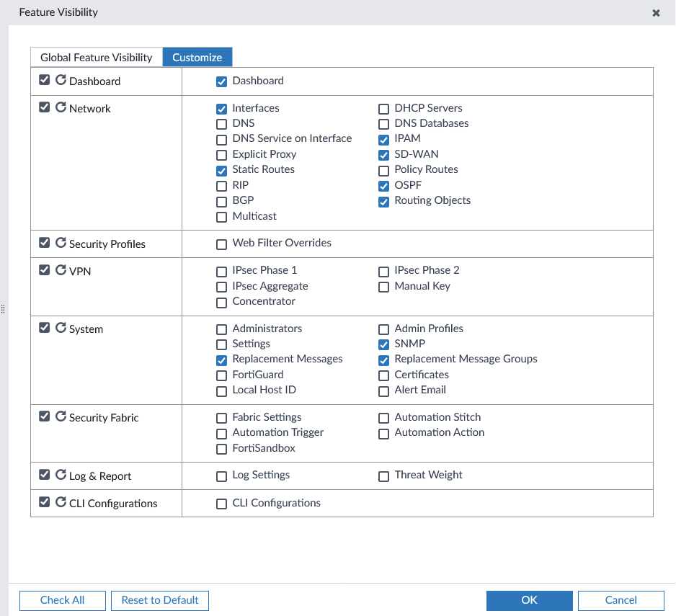Enable the DNS checkbox
Viewport: 676px width, 616px height.
[221, 124]
